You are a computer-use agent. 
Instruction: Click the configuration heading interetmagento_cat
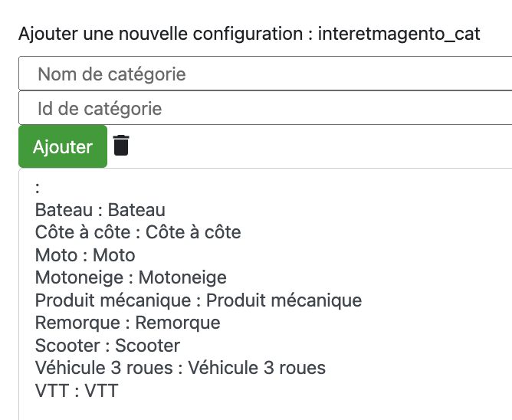point(399,34)
